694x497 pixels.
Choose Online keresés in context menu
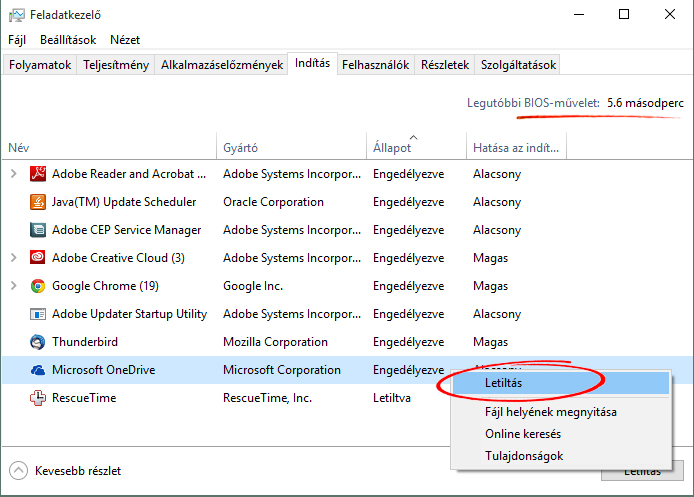(x=522, y=434)
